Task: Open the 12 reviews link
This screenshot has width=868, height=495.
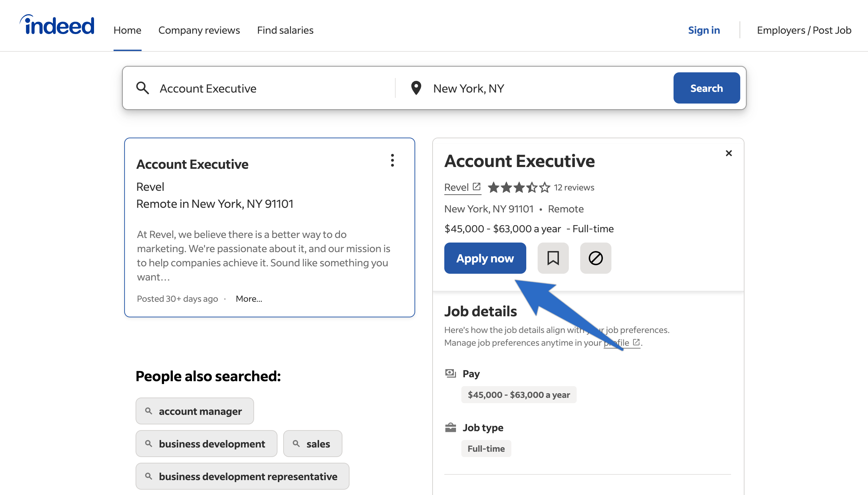Action: [x=574, y=187]
